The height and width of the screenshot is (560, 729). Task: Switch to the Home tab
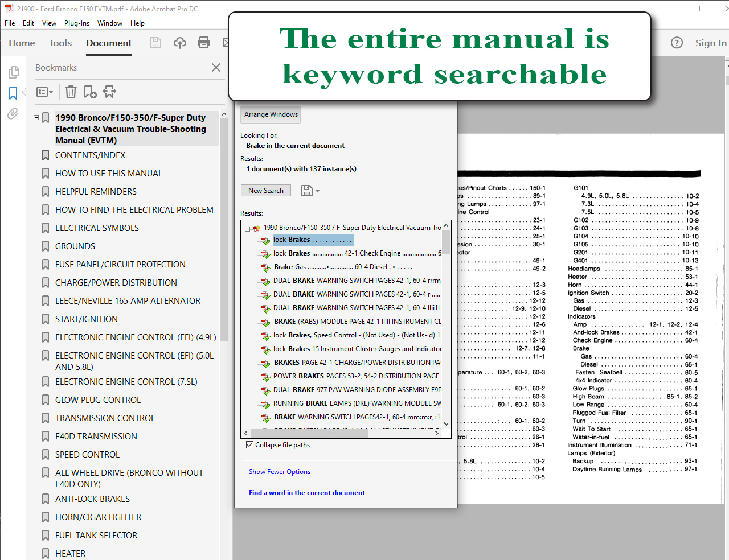click(x=22, y=43)
